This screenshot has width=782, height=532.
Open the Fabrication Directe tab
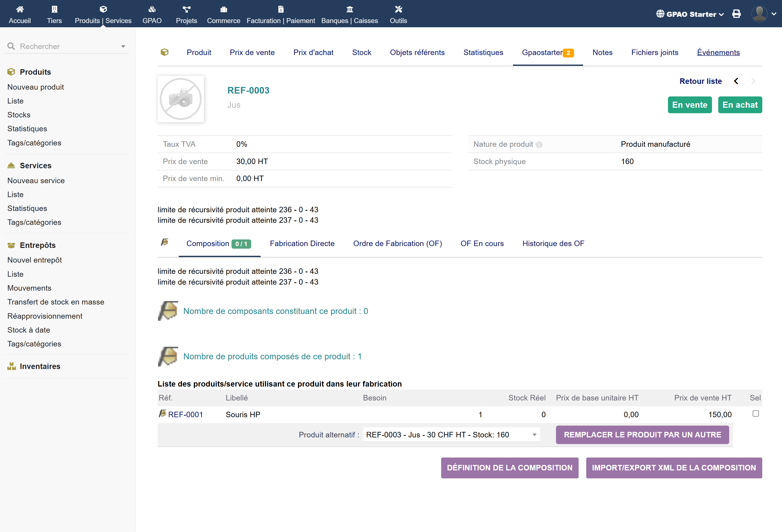tap(302, 244)
